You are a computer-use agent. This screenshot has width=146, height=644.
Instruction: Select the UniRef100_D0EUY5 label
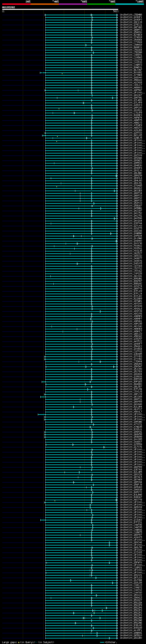coord(131,263)
